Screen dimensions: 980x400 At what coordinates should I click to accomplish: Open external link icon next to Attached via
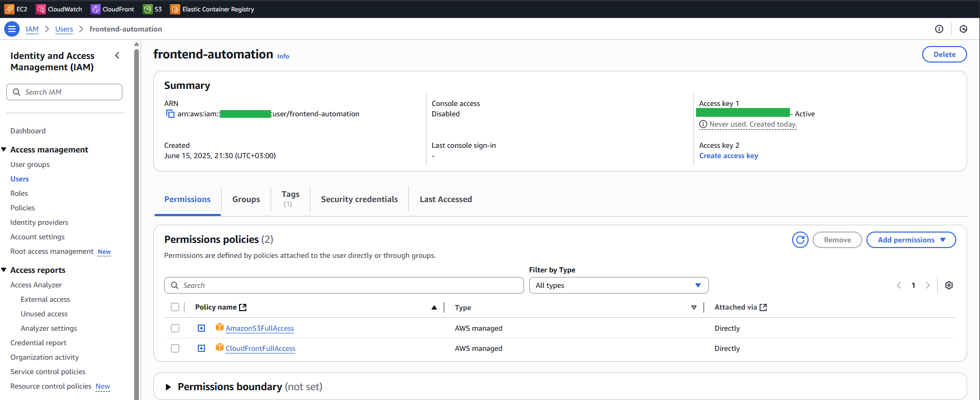pos(763,307)
